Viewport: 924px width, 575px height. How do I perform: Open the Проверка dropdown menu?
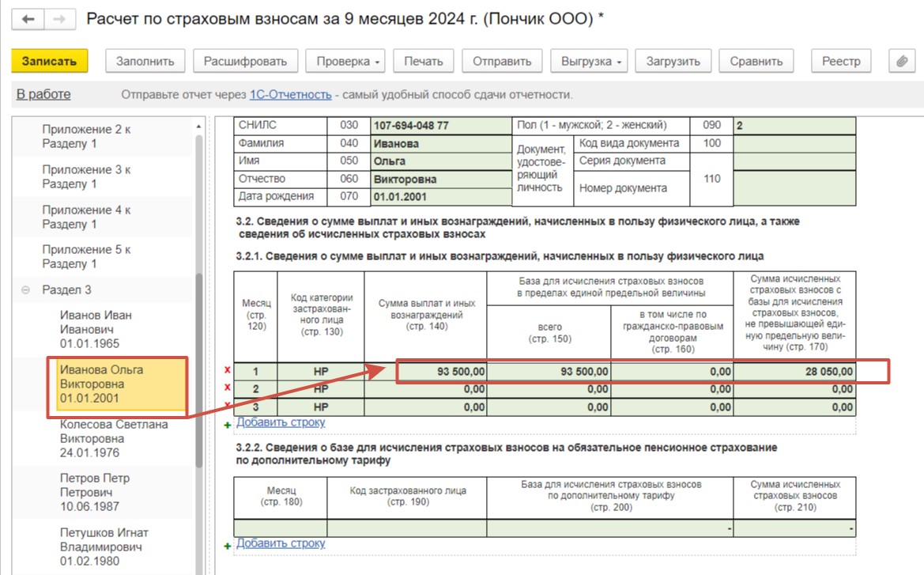click(x=345, y=62)
